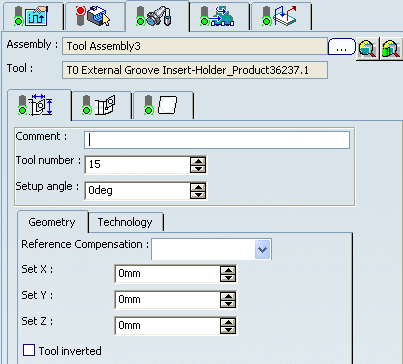Decrease the Set X value
This screenshot has width=403, height=364.
coord(228,278)
